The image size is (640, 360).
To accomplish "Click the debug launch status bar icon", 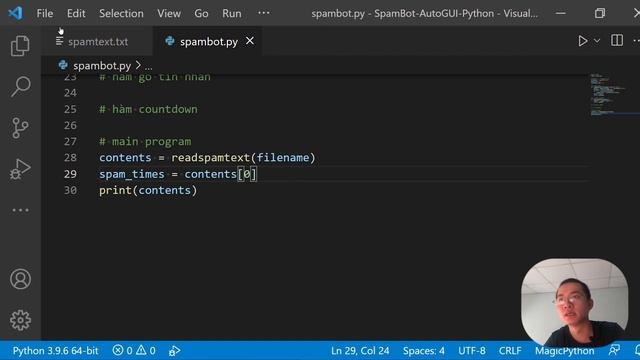I will (x=174, y=351).
